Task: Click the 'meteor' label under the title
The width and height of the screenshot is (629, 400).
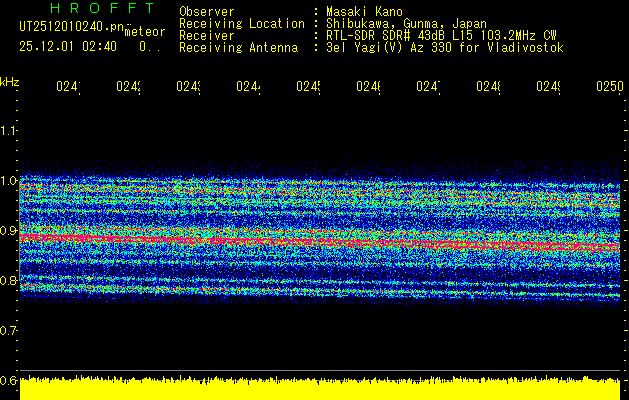Action: coord(144,31)
